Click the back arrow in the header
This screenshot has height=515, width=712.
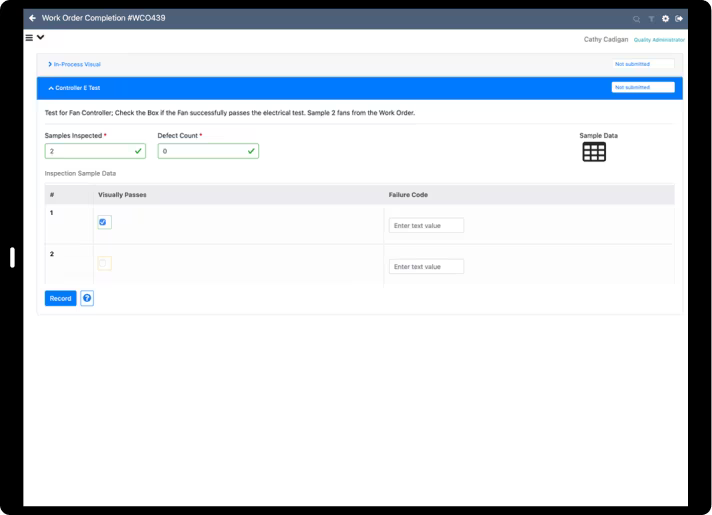31,18
